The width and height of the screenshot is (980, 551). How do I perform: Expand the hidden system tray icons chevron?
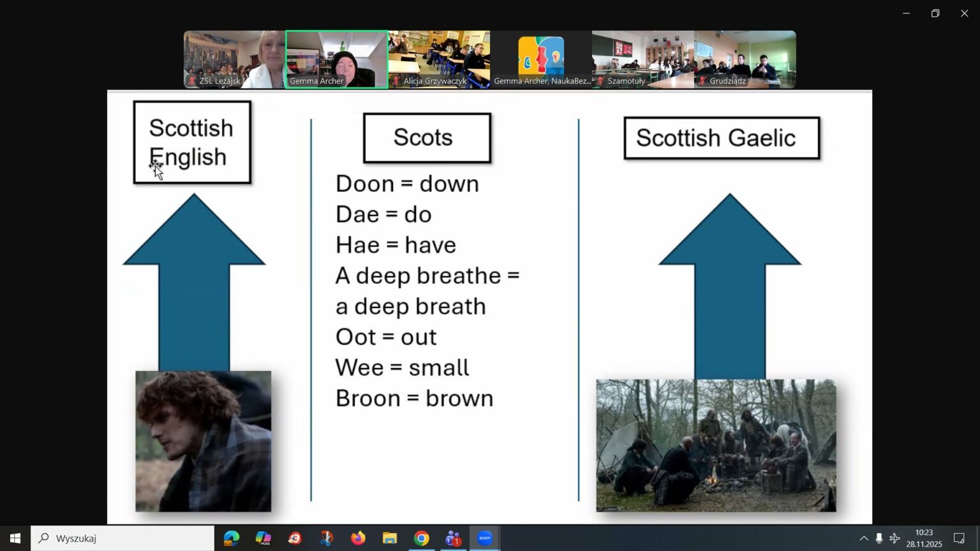tap(863, 538)
